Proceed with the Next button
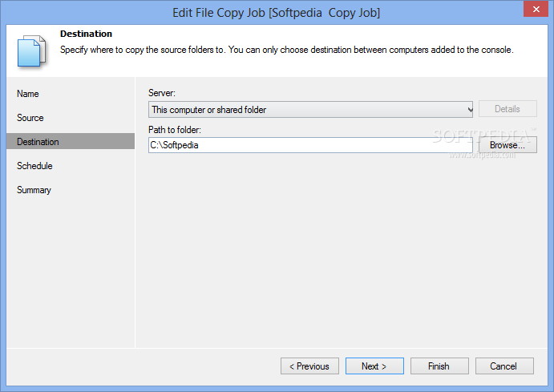The width and height of the screenshot is (554, 392). point(374,366)
